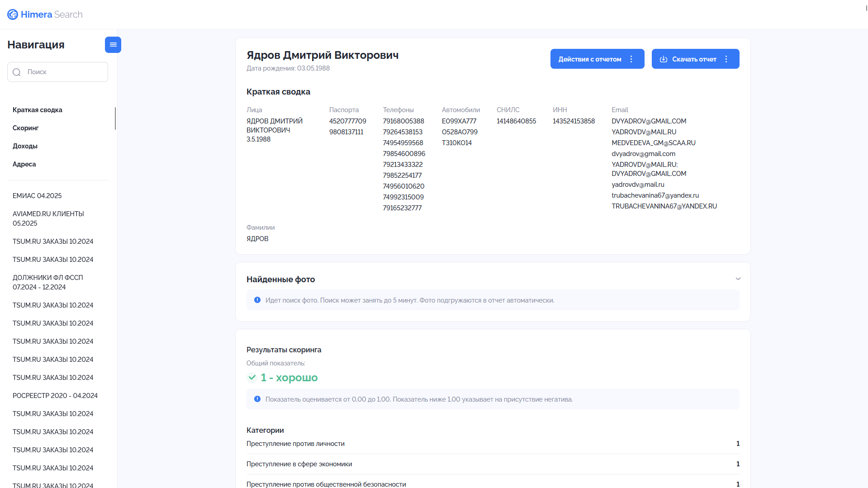Click SNILS value 14148640855
This screenshot has height=488, width=868.
[516, 121]
